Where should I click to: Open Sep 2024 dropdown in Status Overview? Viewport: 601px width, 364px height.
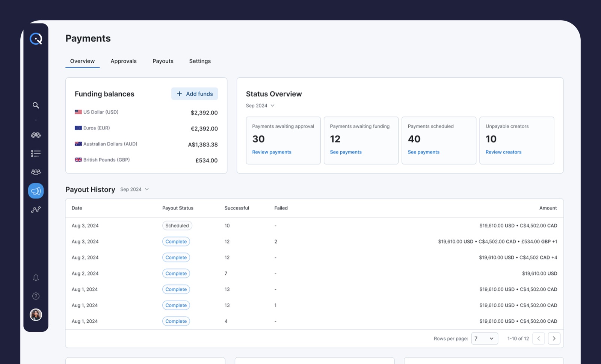(x=260, y=105)
